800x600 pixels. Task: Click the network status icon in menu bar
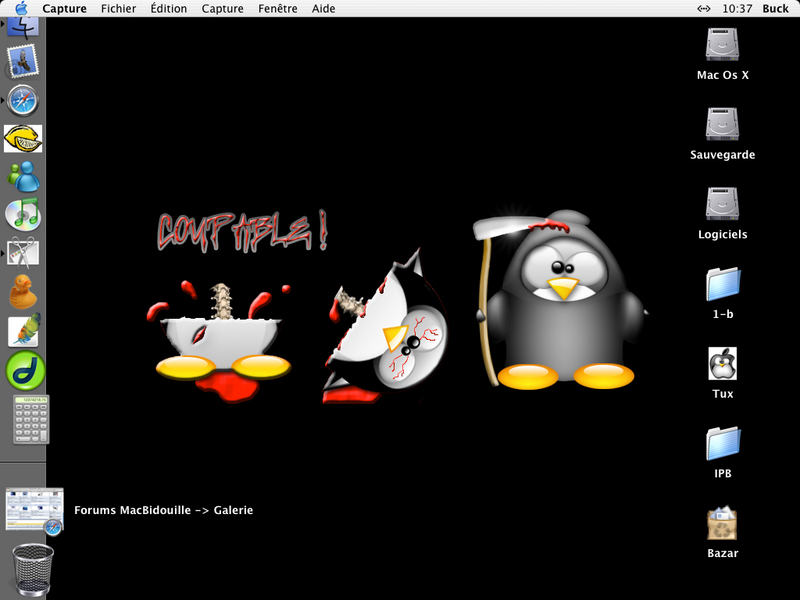(x=704, y=9)
